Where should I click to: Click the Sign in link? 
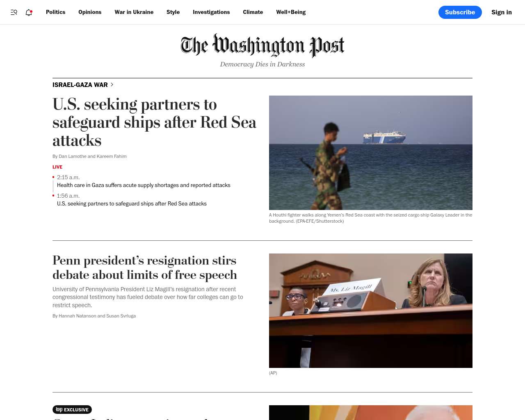(x=501, y=12)
